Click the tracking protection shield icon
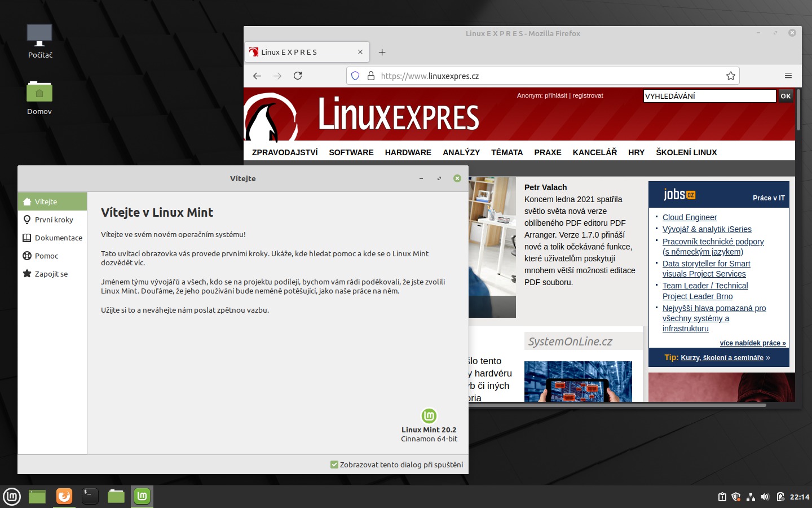This screenshot has height=508, width=812. click(355, 76)
